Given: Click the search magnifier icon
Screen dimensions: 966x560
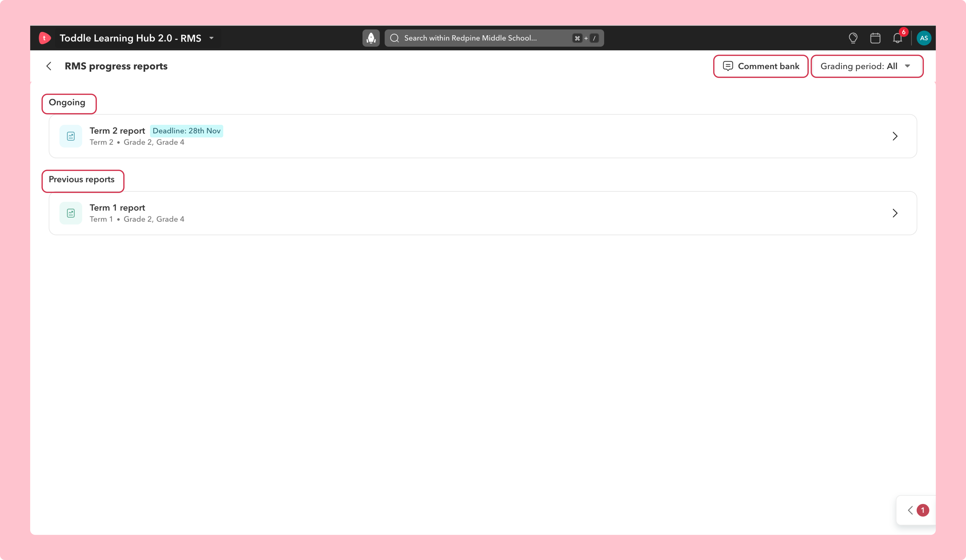Looking at the screenshot, I should coord(394,38).
